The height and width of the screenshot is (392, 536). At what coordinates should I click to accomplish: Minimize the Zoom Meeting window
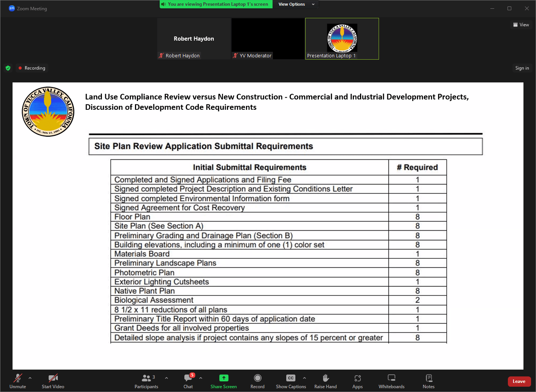pos(492,8)
